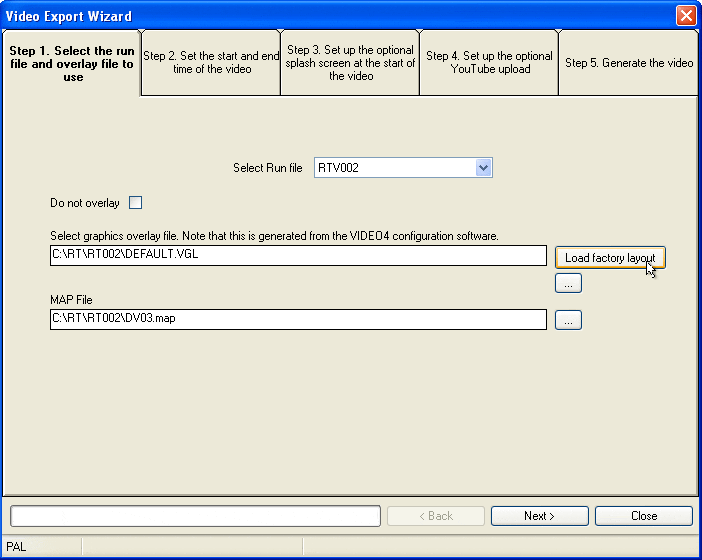
Task: Click the greyed-out Back button
Action: click(x=435, y=516)
